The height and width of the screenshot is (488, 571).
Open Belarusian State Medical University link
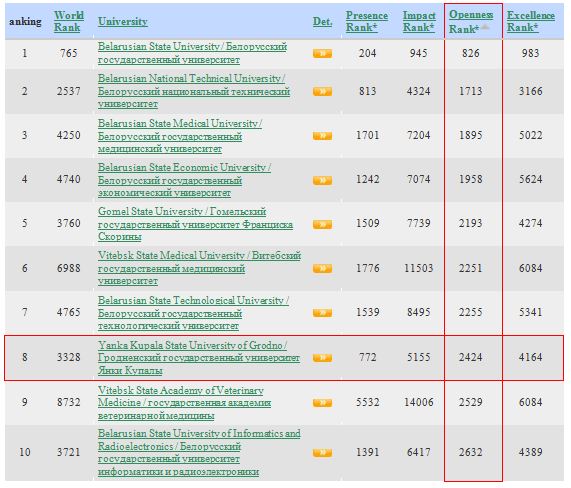click(x=180, y=136)
